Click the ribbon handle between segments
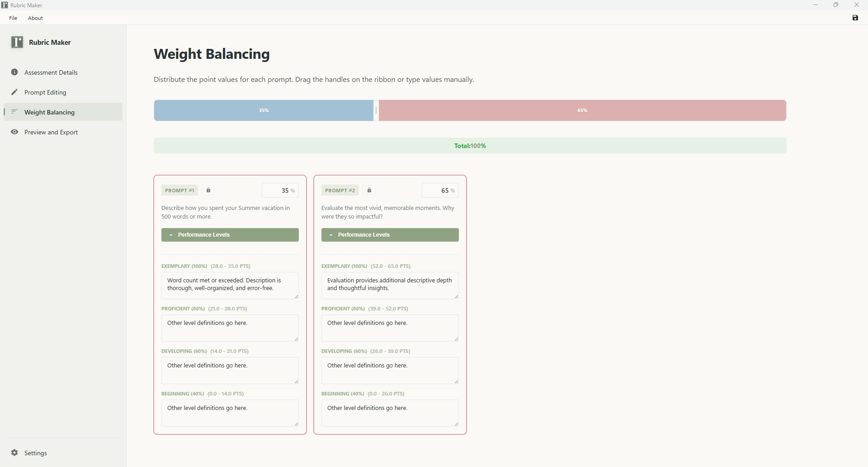The width and height of the screenshot is (868, 467). coord(376,110)
